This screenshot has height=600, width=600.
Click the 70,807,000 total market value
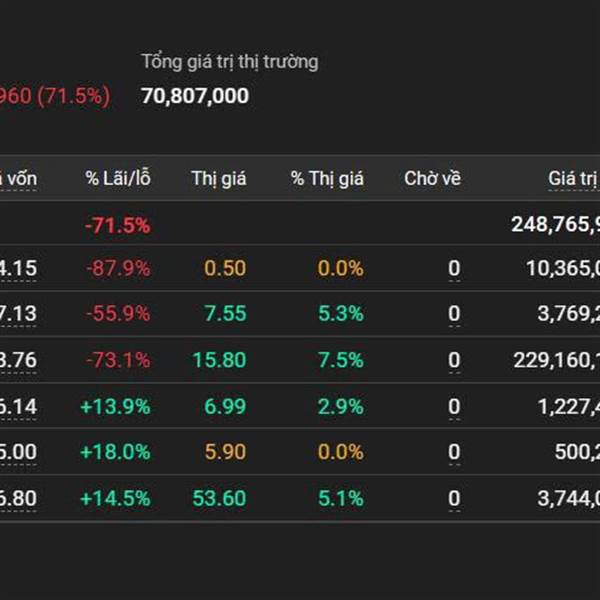click(x=195, y=96)
